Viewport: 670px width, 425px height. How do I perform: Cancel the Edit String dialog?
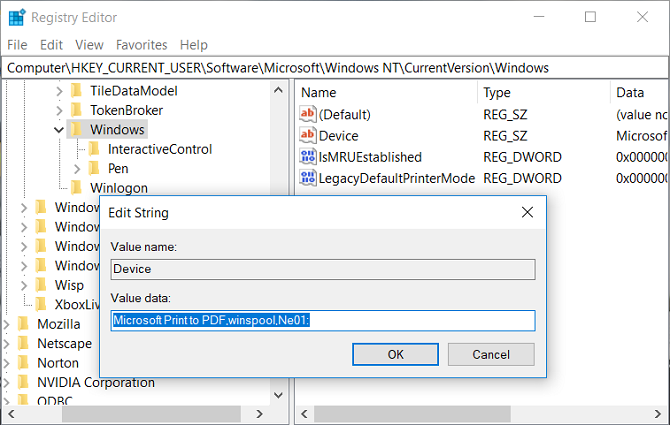(x=491, y=354)
